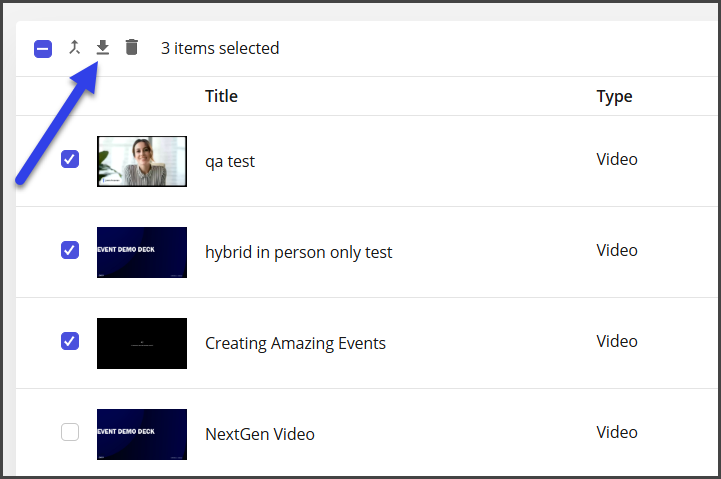Check the NextGen Video row checkbox

coord(70,432)
